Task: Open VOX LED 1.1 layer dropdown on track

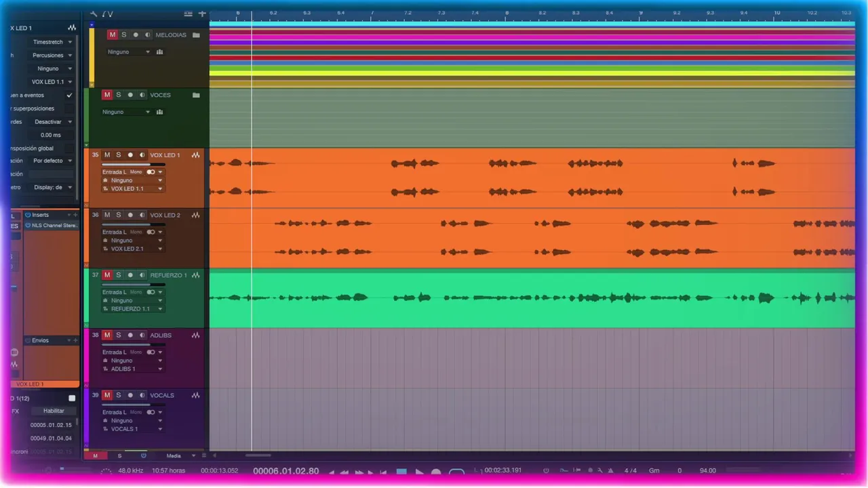Action: coord(133,189)
